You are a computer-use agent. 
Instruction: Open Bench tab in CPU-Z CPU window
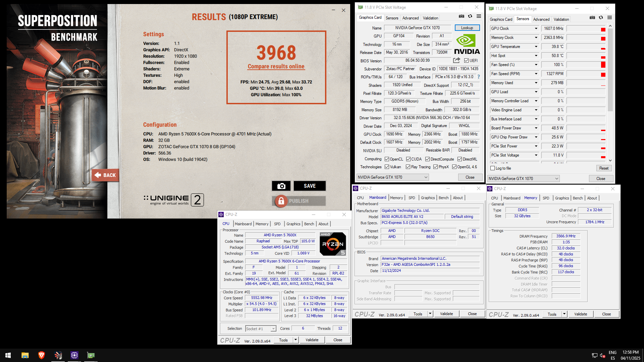click(x=309, y=224)
